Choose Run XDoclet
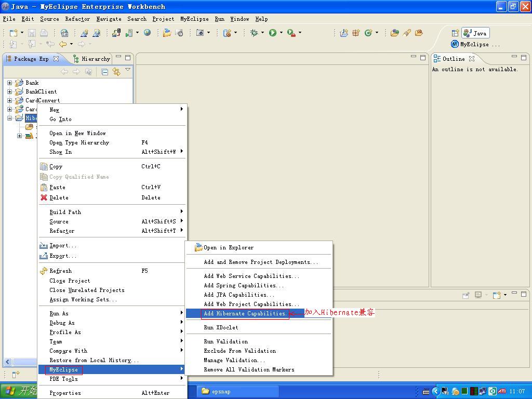 click(x=258, y=327)
